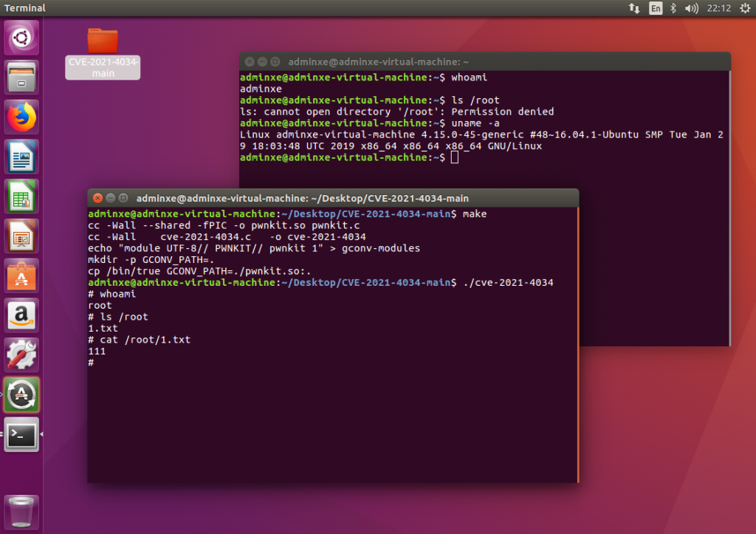Click the Terminal icon in the launcher
This screenshot has height=534, width=756.
(21, 434)
